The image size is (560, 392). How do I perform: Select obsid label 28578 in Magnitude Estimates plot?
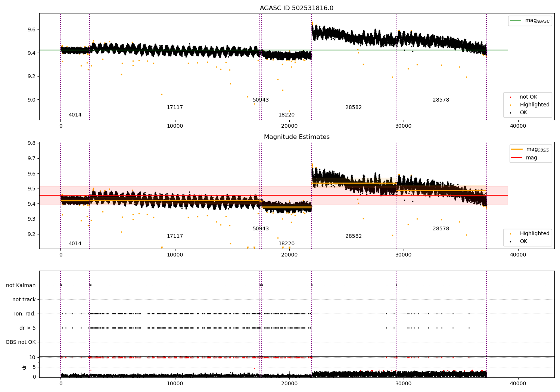tap(441, 229)
